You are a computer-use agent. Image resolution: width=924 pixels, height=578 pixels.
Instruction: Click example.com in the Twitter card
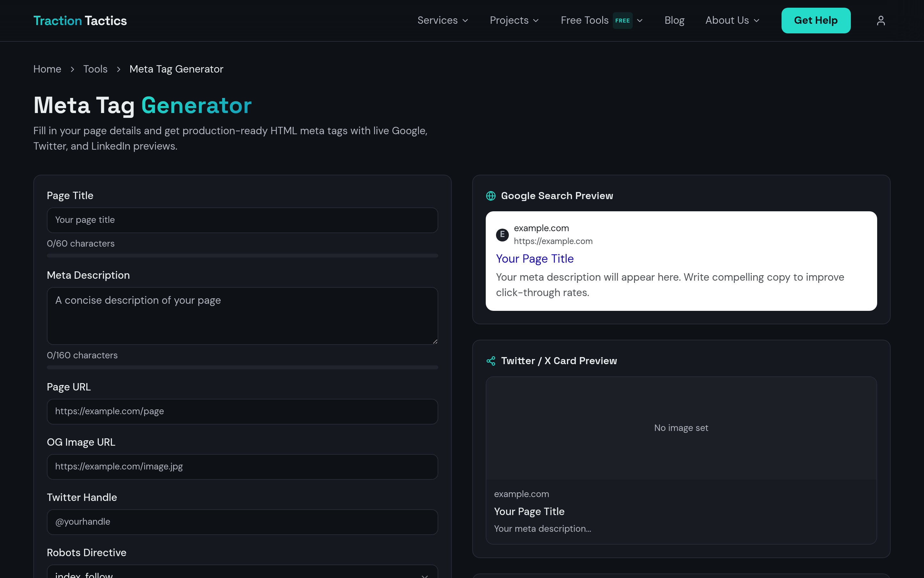point(522,494)
